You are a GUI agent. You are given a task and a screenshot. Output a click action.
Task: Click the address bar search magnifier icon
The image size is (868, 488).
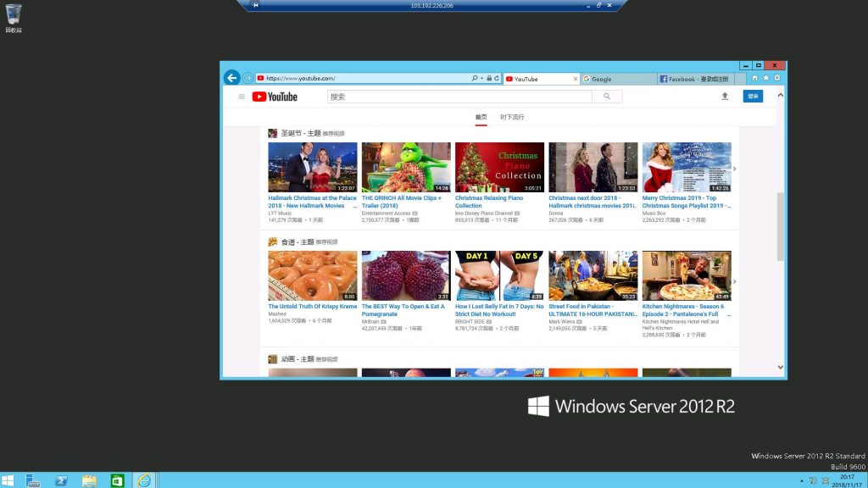(475, 79)
